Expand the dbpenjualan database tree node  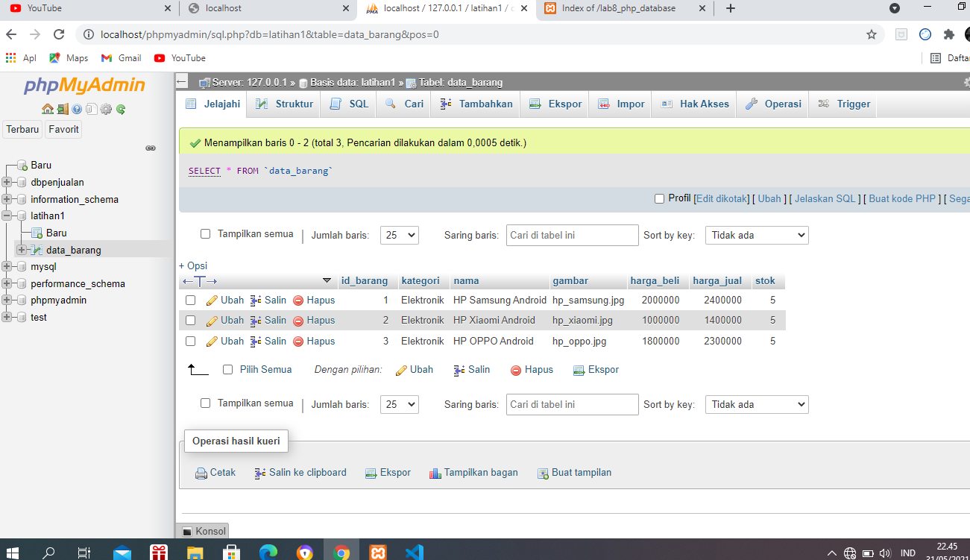(x=7, y=182)
